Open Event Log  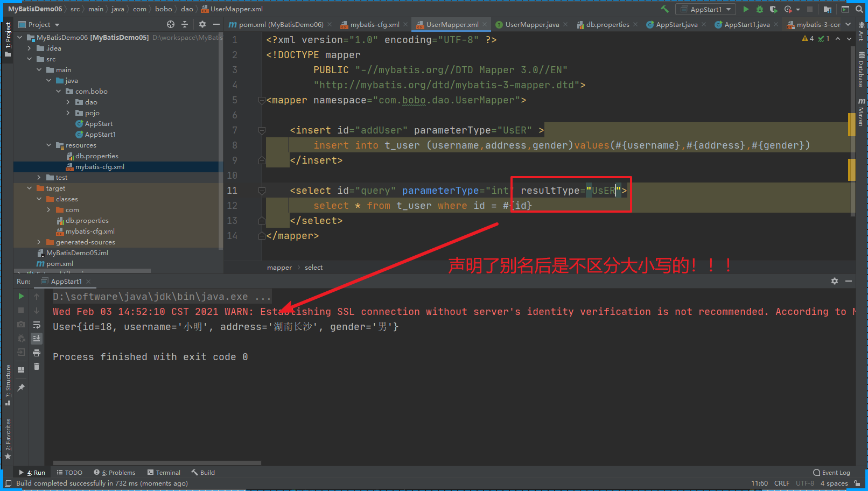click(831, 473)
